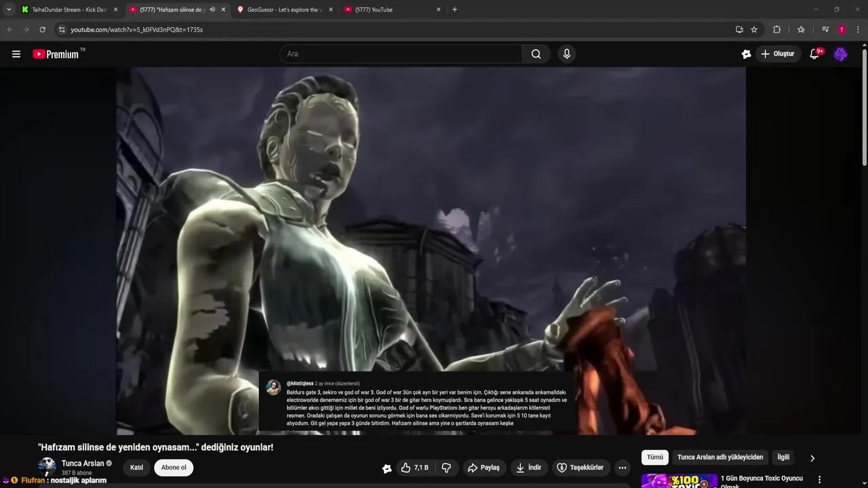868x488 pixels.
Task: Mute the playing YouTube tab via speaker icon
Action: (212, 9)
